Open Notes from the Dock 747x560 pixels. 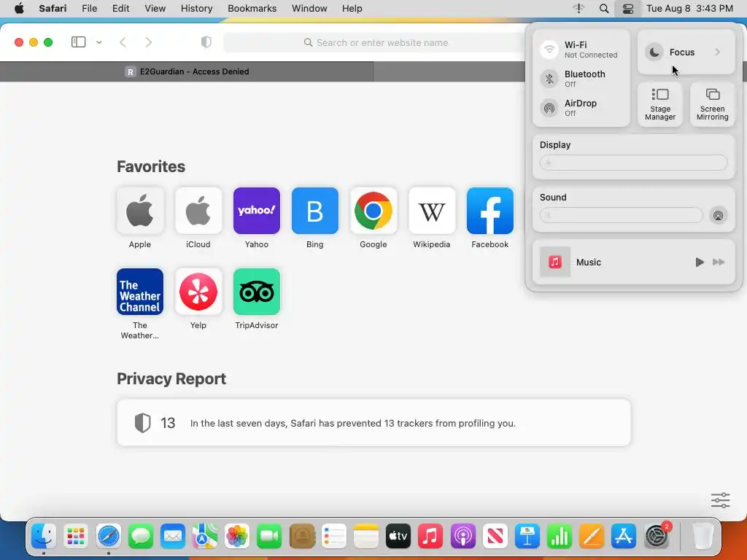(366, 536)
